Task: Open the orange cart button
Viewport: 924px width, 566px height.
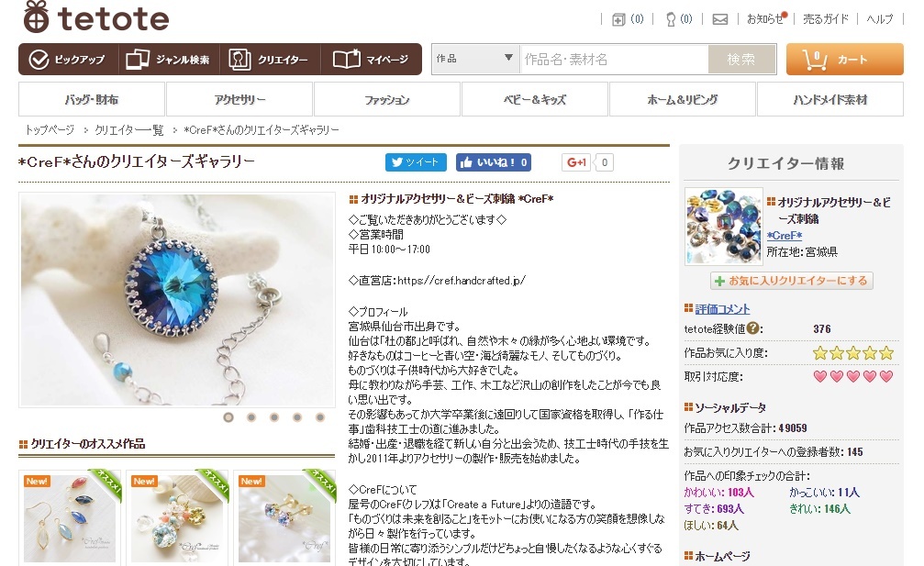Action: [x=844, y=59]
